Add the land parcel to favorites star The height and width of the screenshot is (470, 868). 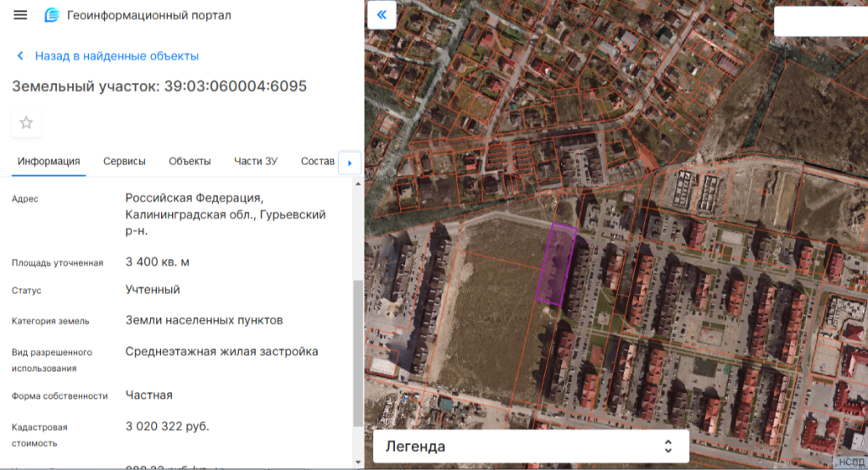pyautogui.click(x=26, y=123)
